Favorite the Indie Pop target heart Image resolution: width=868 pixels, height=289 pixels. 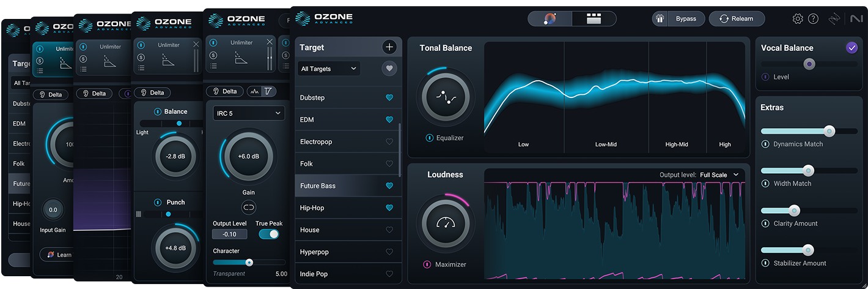point(389,274)
